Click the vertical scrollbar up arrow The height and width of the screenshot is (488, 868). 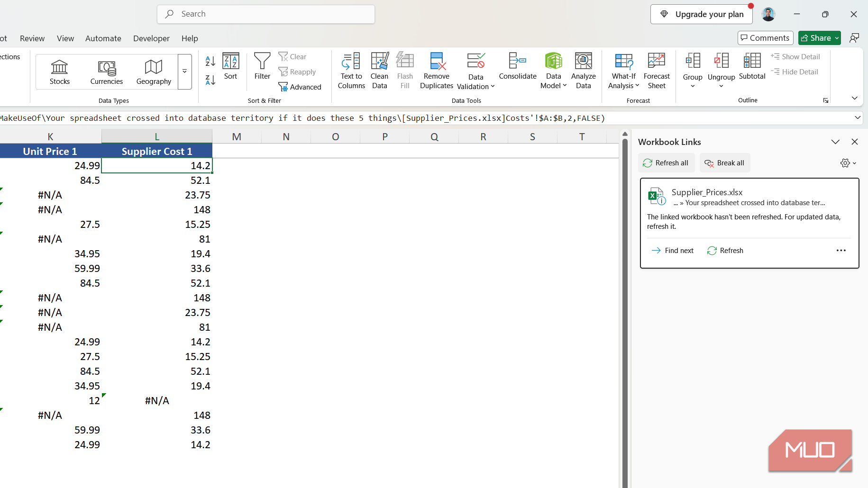click(625, 135)
